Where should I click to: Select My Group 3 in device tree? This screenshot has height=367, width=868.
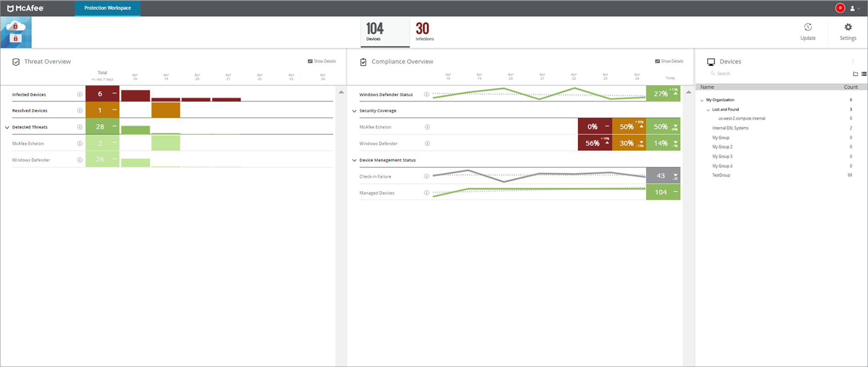coord(722,157)
